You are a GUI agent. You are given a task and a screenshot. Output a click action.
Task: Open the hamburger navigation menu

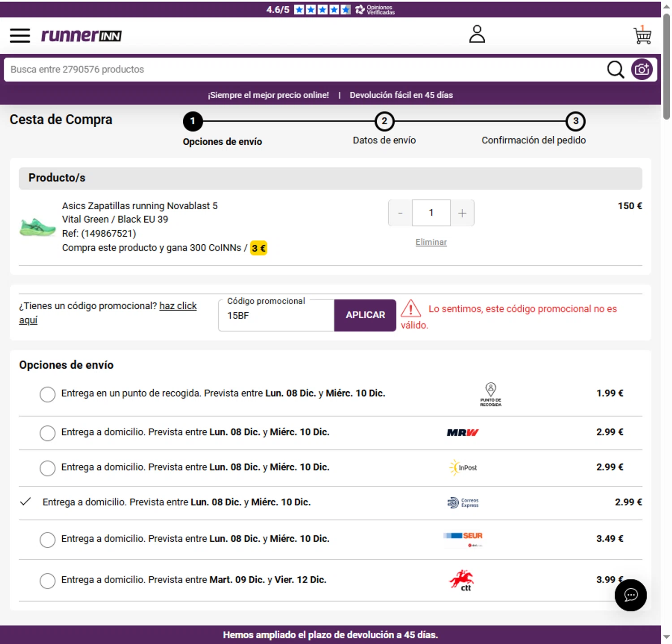[20, 35]
